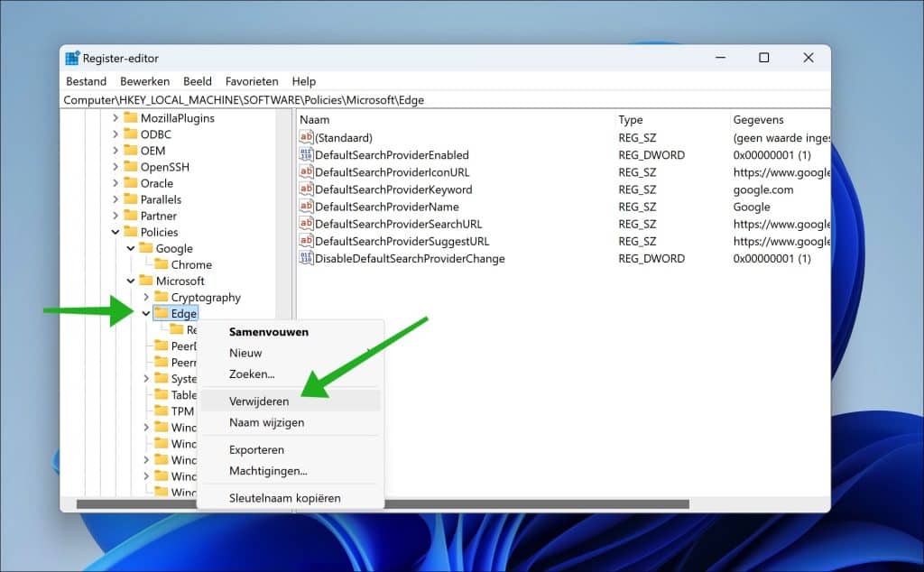Click the OpenSSH folder icon
This screenshot has height=572, width=924.
(131, 167)
